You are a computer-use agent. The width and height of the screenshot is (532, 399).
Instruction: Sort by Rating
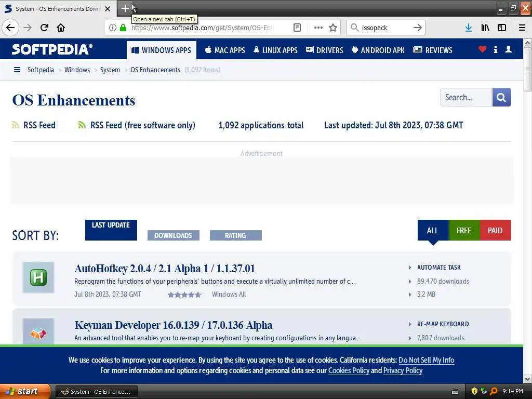pos(236,235)
